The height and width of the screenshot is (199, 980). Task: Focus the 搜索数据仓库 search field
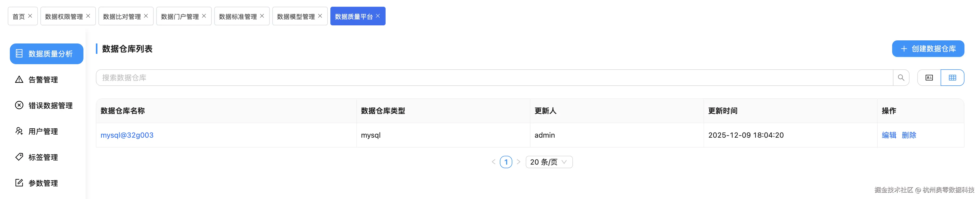pos(495,78)
